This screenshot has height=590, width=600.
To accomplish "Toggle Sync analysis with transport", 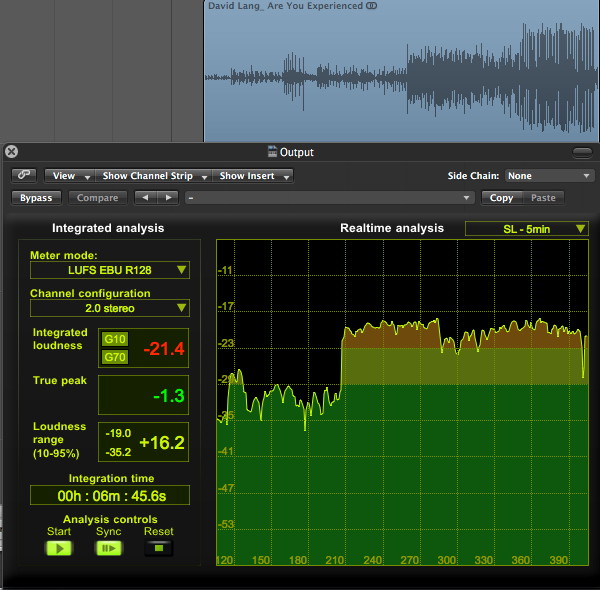I will coord(109,548).
